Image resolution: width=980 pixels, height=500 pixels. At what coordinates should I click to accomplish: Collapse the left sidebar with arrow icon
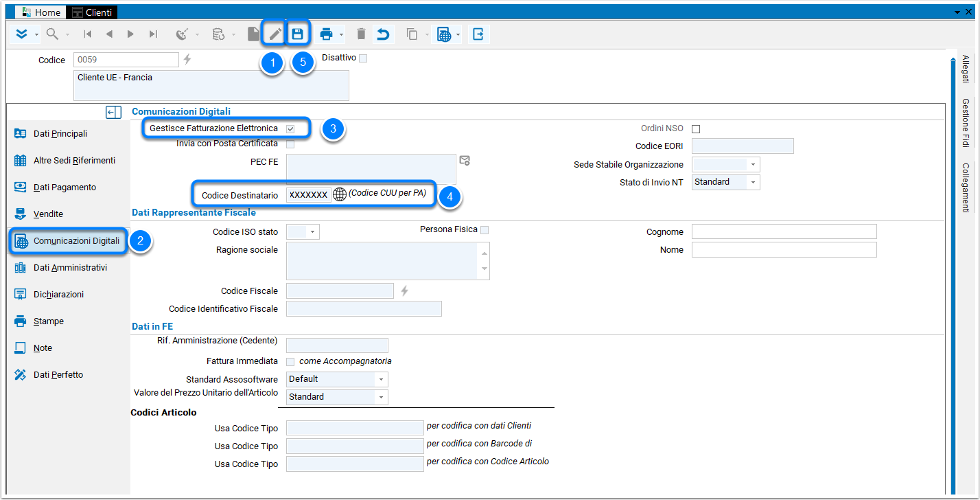114,112
